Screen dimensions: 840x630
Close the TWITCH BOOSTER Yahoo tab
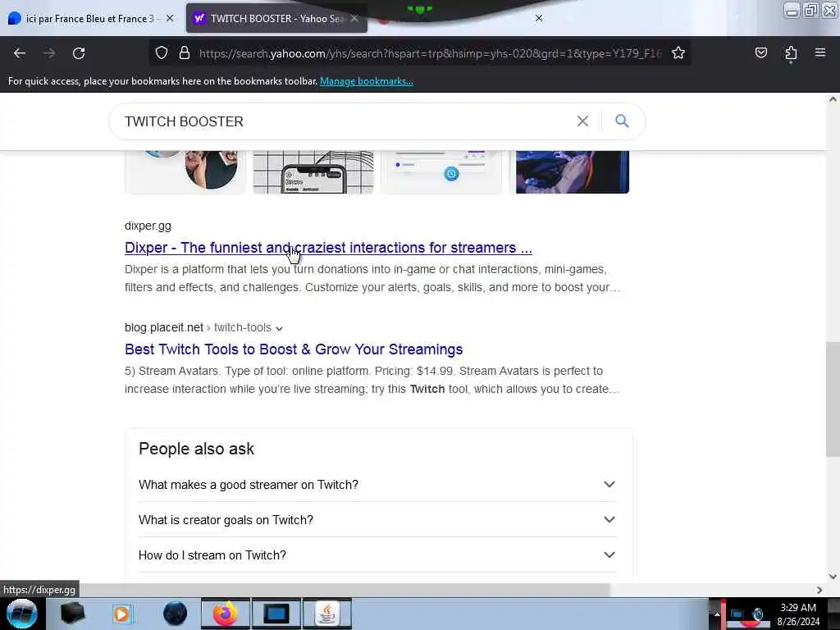point(354,18)
